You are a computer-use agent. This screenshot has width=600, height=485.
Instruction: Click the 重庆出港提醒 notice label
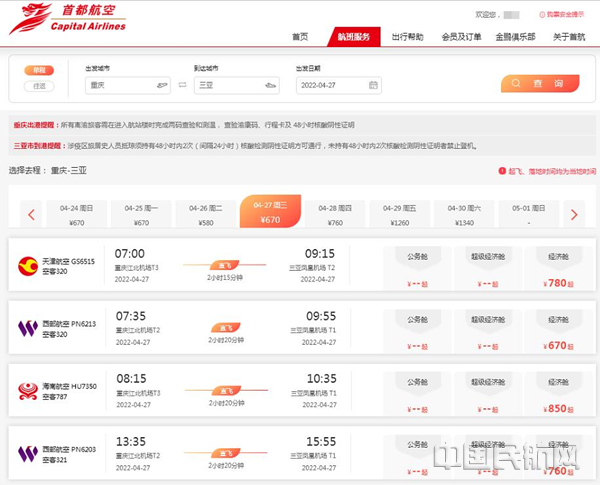tap(36, 125)
